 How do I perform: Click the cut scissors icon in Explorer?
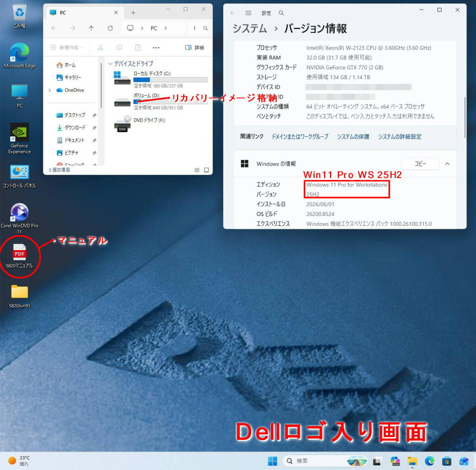tap(100, 48)
